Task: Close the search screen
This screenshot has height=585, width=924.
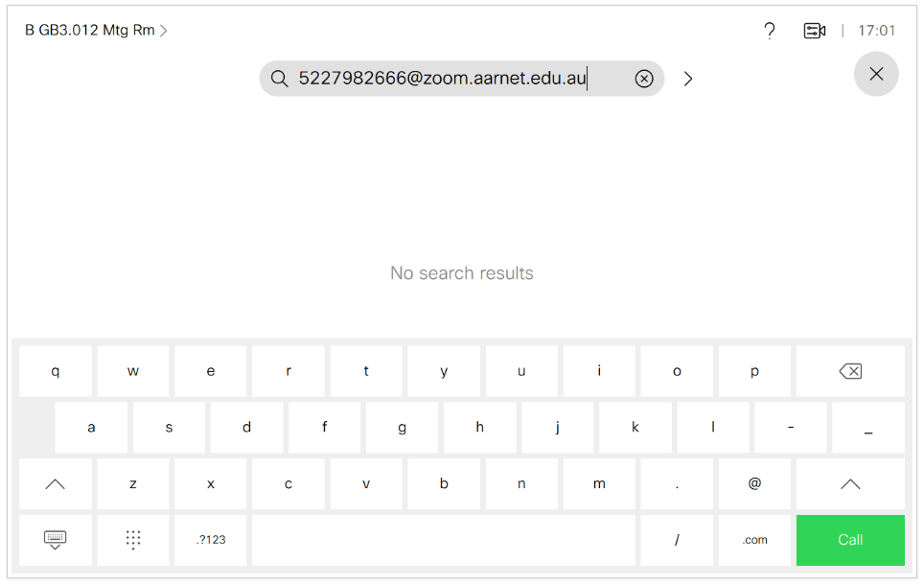Action: coord(876,74)
